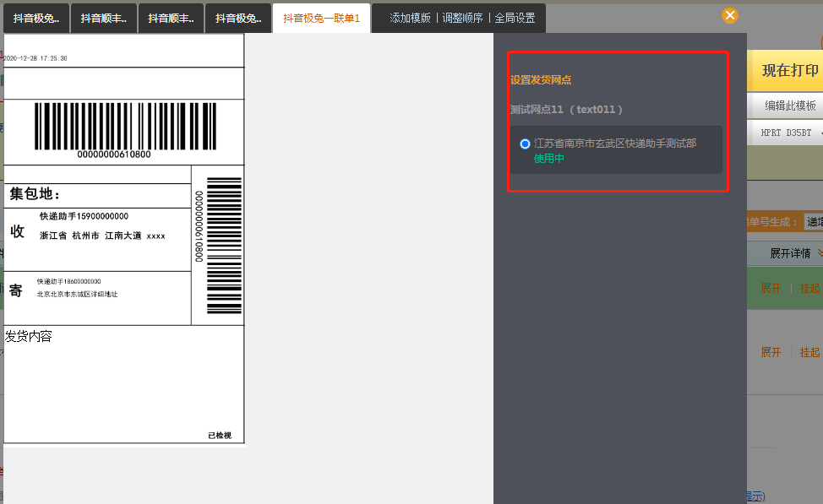The height and width of the screenshot is (504, 823).
Task: Open the dropdown beside 单号生成
Action: [x=813, y=222]
